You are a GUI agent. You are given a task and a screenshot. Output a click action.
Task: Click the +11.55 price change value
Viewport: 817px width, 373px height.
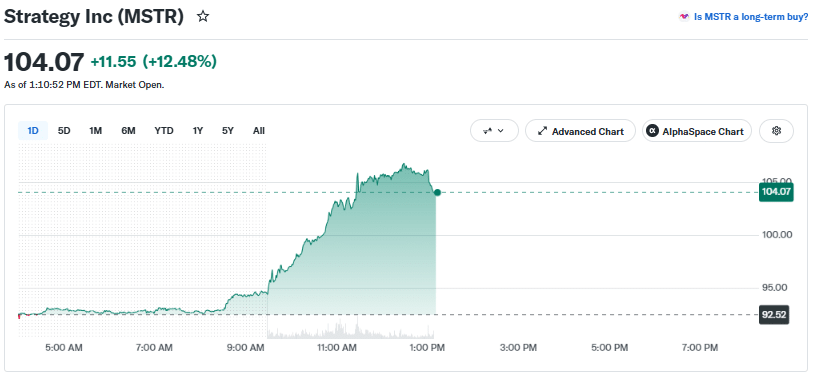[113, 62]
